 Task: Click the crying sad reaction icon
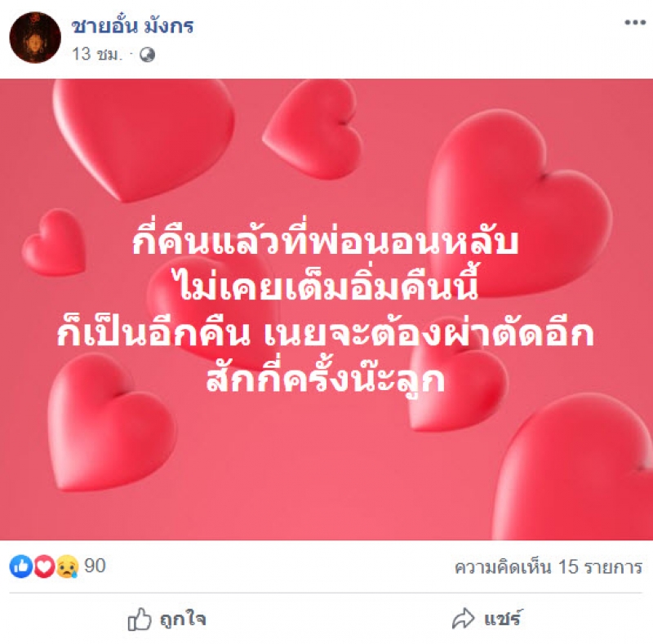pyautogui.click(x=67, y=566)
